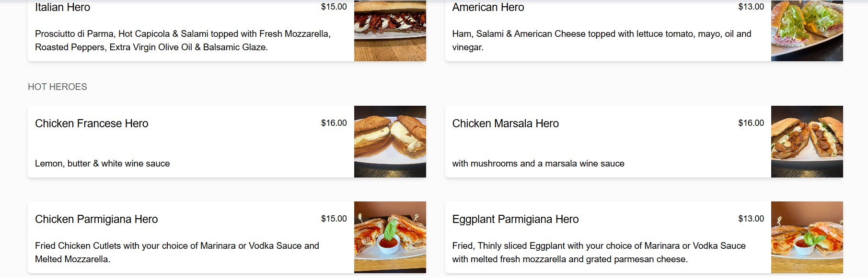Open the Eggplant Parmigiana Hero item

click(515, 219)
